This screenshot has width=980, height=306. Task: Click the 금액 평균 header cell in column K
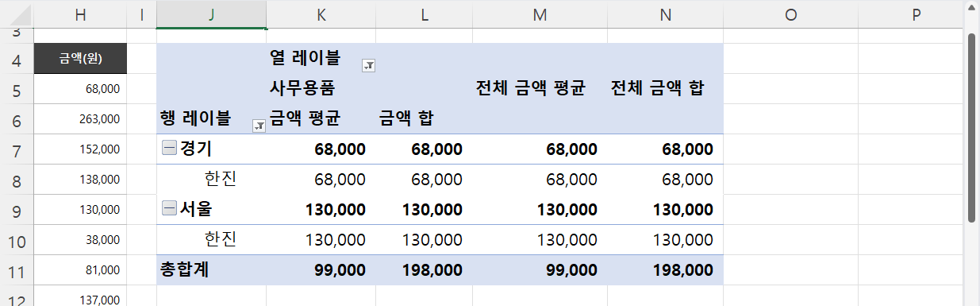coord(321,118)
